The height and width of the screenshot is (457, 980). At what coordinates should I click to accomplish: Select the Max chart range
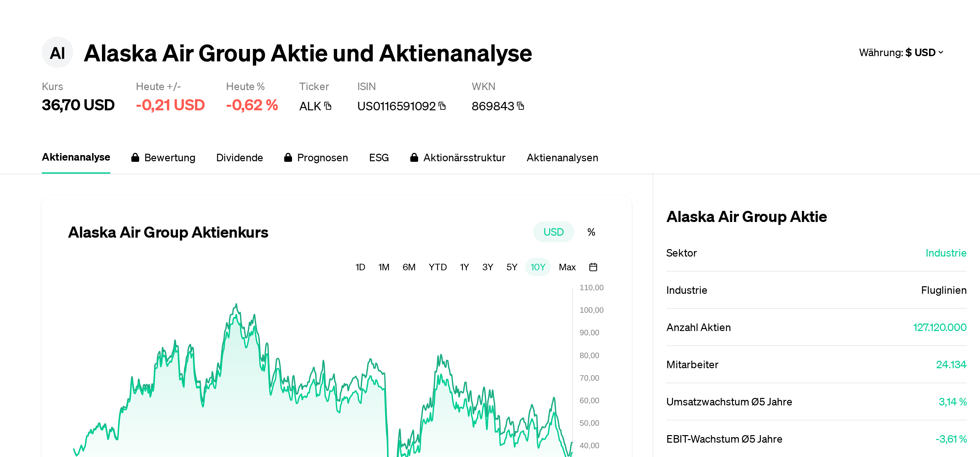567,267
